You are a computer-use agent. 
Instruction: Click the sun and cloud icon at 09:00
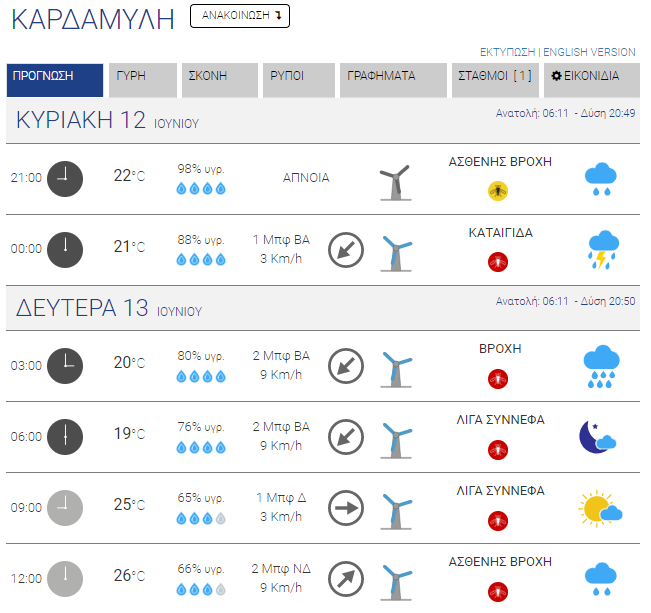pyautogui.click(x=600, y=508)
